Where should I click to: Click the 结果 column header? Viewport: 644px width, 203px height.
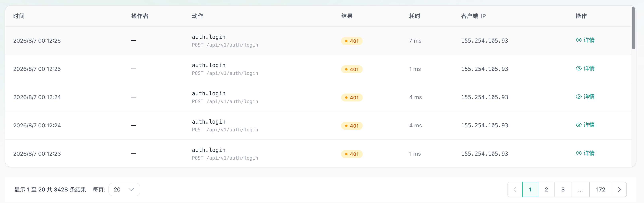pos(347,16)
